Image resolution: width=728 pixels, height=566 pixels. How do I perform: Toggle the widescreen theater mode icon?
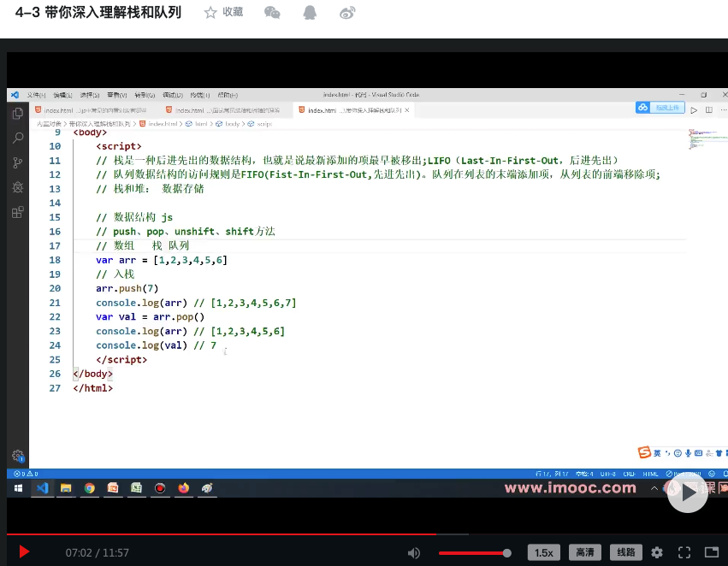(711, 552)
